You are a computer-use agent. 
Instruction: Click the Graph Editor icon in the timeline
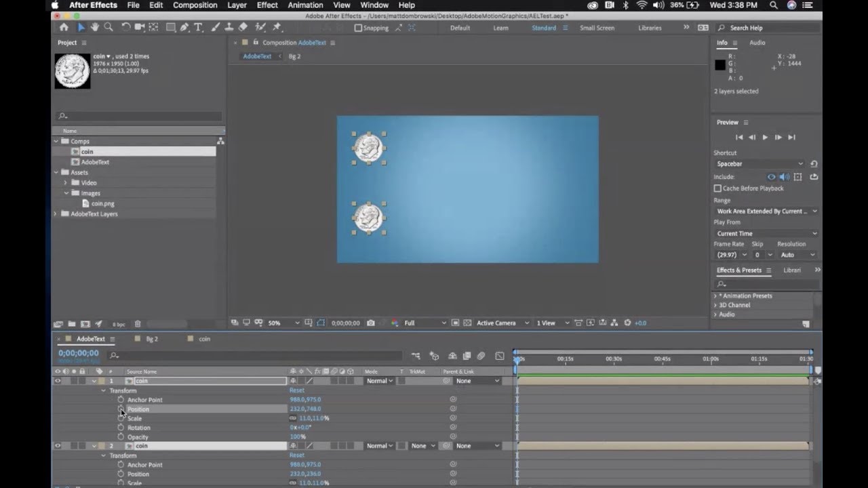(x=498, y=355)
